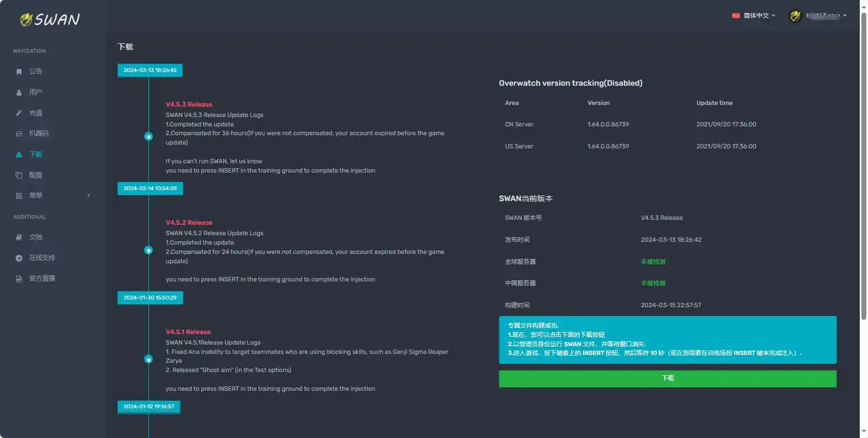Click the V4.5.3 Release heading

(x=189, y=104)
